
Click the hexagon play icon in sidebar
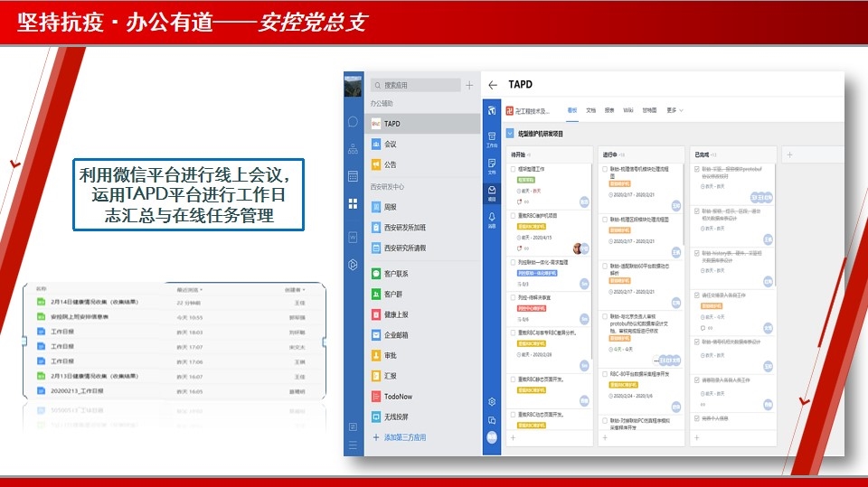click(x=353, y=265)
